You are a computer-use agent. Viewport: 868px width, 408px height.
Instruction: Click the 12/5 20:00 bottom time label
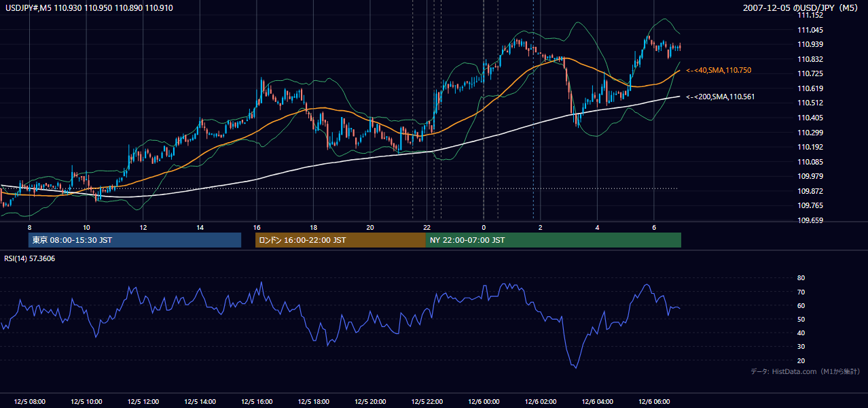(x=370, y=402)
